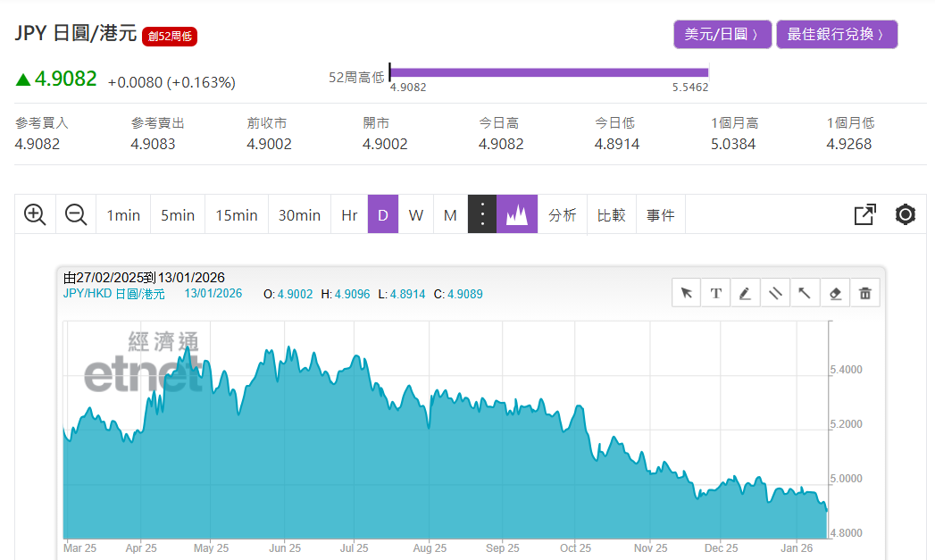Switch to 1min chart interval

pyautogui.click(x=123, y=214)
